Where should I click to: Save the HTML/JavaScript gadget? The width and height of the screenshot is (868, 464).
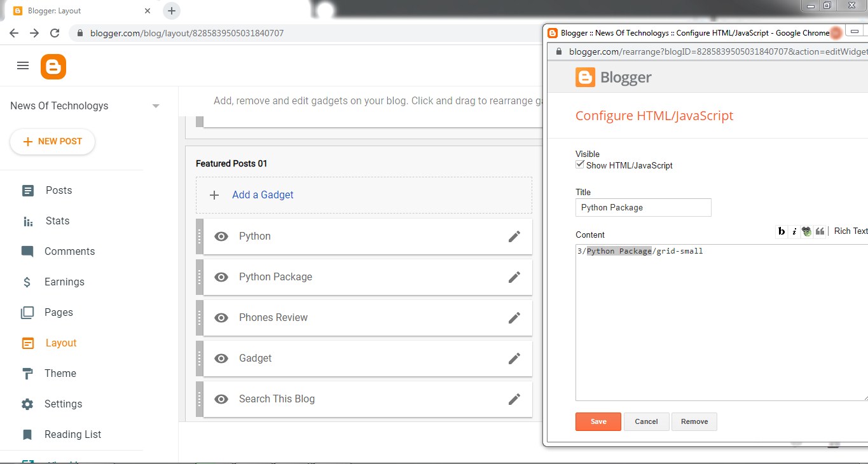click(x=598, y=422)
